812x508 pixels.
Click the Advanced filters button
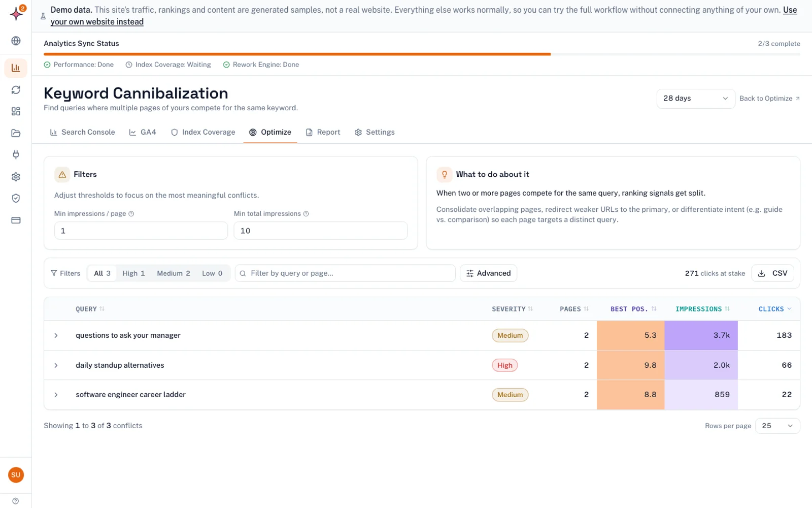[488, 273]
